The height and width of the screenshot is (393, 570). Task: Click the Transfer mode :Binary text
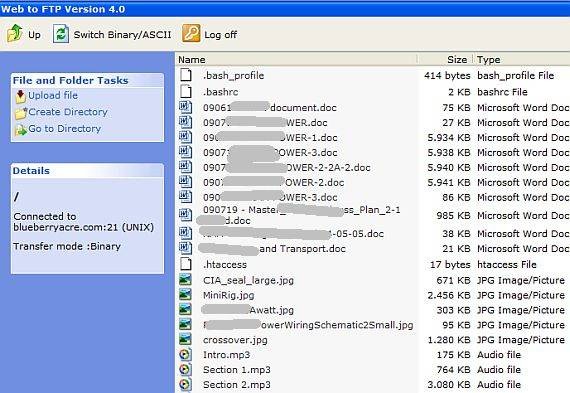click(x=67, y=246)
